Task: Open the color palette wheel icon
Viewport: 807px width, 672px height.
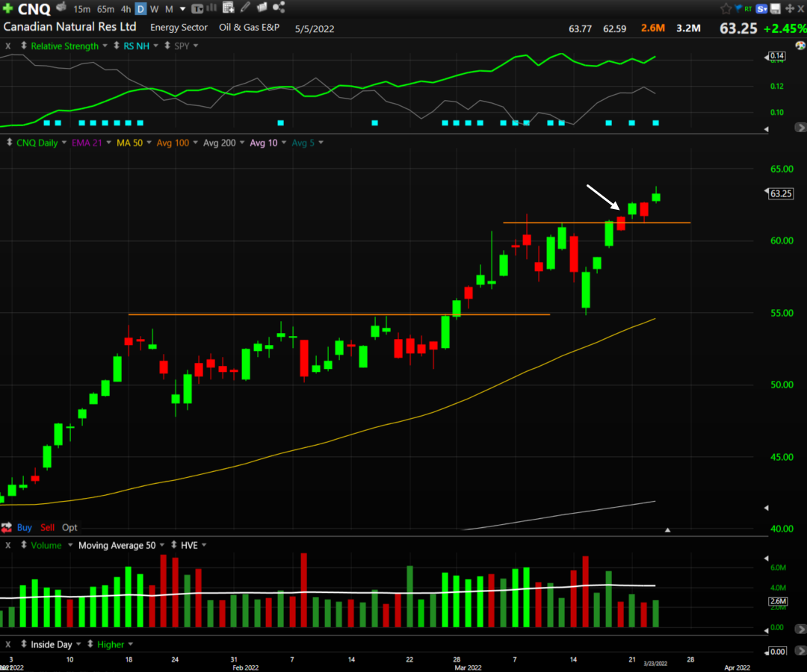Action: (x=800, y=46)
